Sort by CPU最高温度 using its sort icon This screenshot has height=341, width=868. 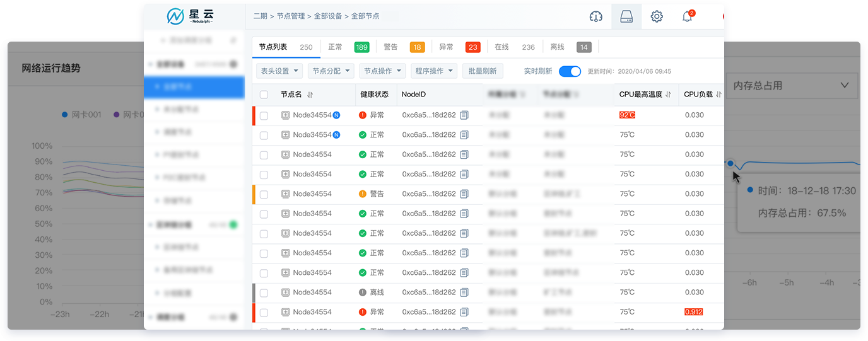tap(668, 95)
